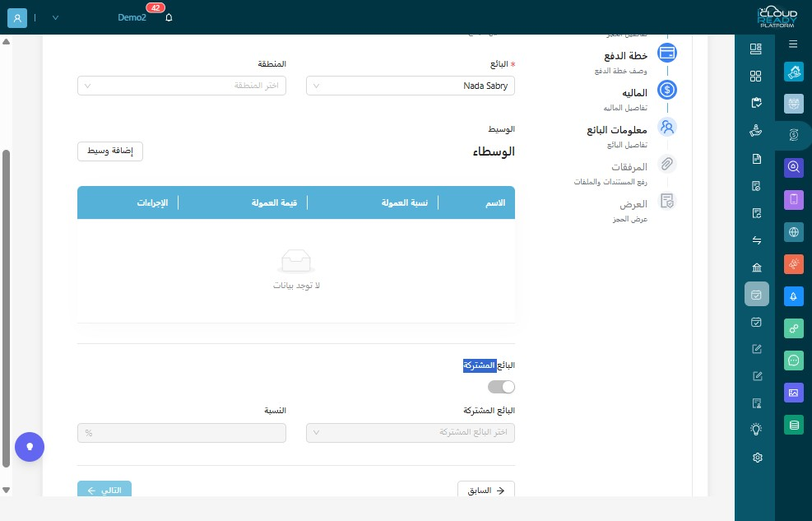The image size is (812, 521).
Task: Open the lightbulb icon in inner sidebar
Action: click(x=756, y=429)
